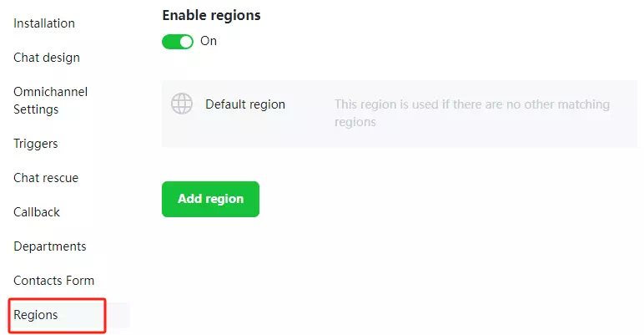This screenshot has width=644, height=335.
Task: Open the Callback settings page
Action: [x=37, y=212]
